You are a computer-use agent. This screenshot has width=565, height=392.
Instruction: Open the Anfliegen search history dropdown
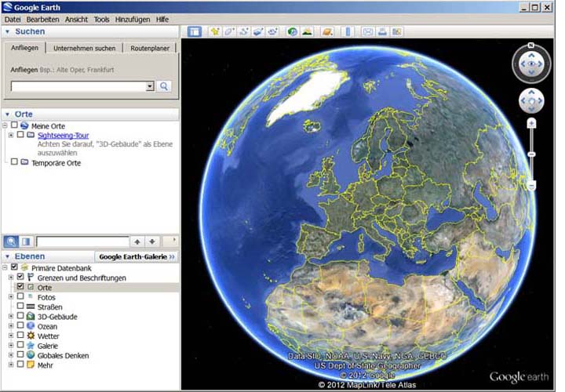pos(150,86)
